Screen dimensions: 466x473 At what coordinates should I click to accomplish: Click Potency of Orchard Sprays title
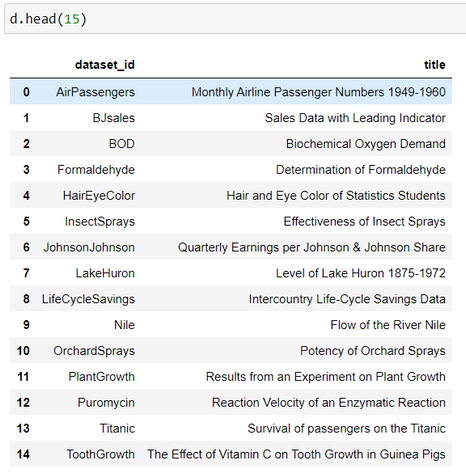coord(373,351)
